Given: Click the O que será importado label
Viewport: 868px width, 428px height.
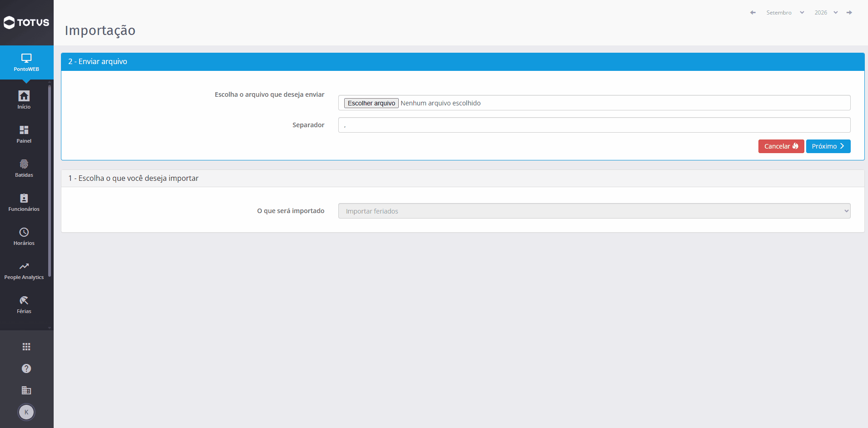Looking at the screenshot, I should [291, 211].
